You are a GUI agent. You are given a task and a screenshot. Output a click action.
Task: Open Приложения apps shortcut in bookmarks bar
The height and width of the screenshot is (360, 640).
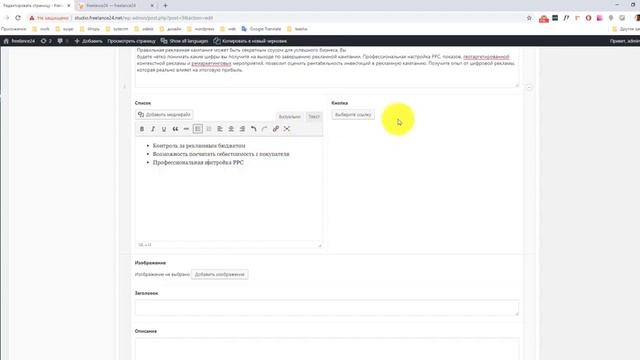click(13, 29)
